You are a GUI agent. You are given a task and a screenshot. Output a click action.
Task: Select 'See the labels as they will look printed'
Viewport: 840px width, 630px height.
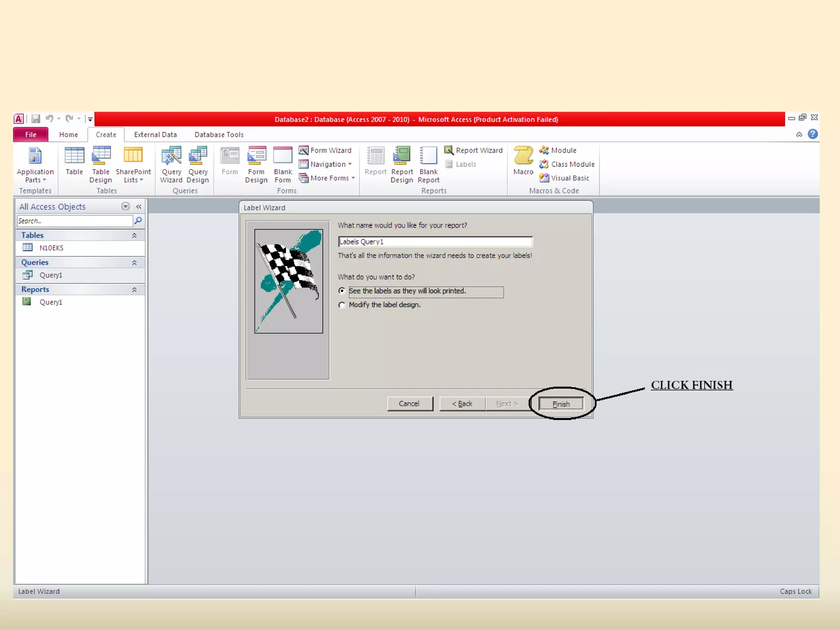pos(342,291)
